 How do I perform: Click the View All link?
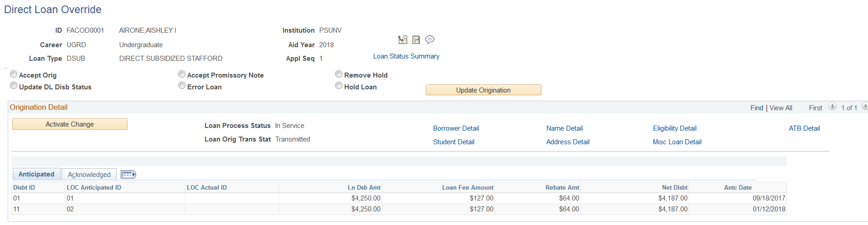click(781, 108)
